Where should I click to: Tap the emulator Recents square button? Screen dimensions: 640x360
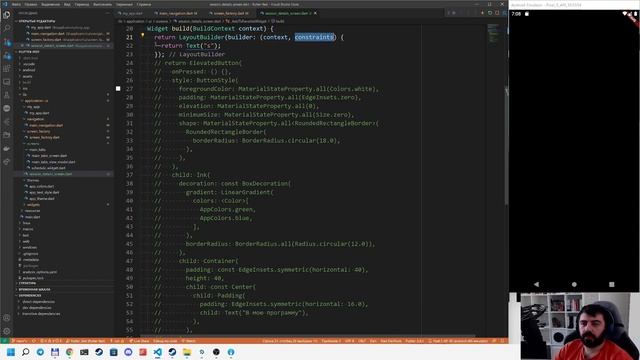point(611,284)
